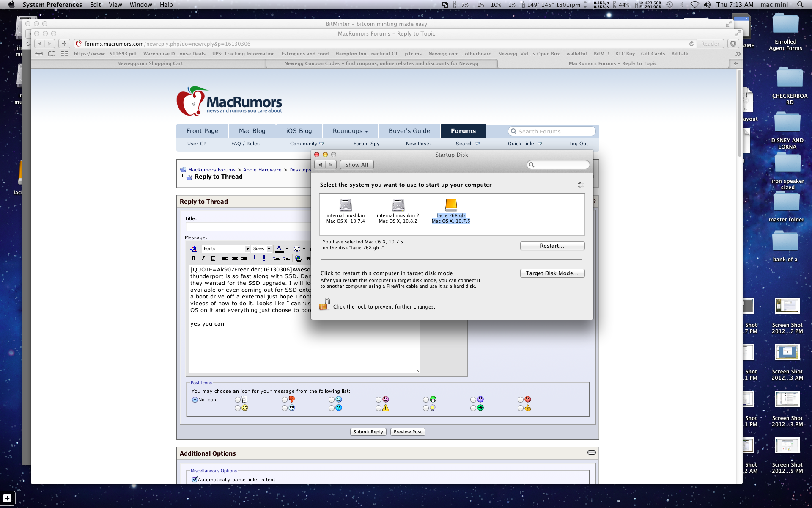812x508 pixels.
Task: Insert a hyperlink with the globe icon
Action: coord(299,258)
